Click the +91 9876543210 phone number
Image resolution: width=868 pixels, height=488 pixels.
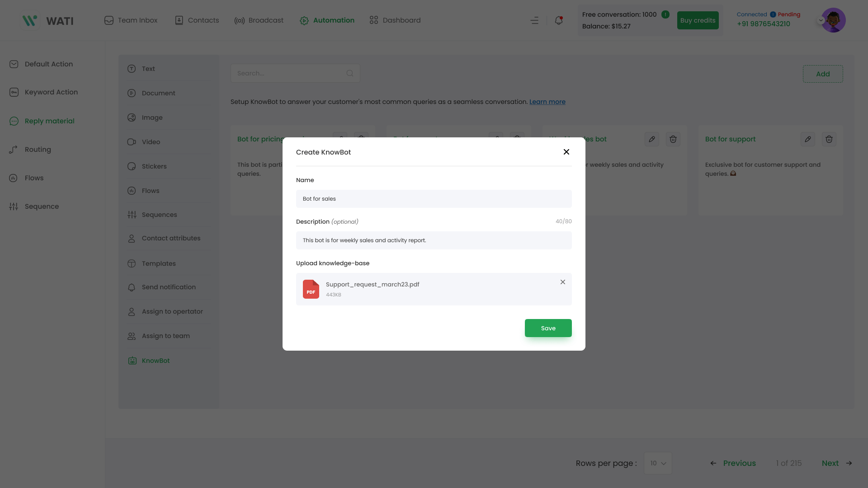pyautogui.click(x=764, y=24)
